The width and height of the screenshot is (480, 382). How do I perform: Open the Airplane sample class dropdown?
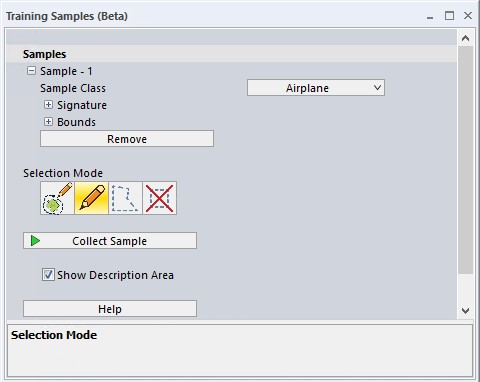click(x=316, y=88)
